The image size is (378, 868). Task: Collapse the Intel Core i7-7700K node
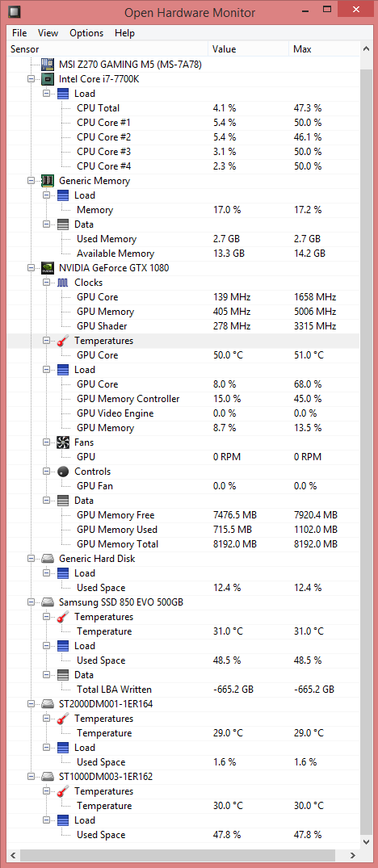pyautogui.click(x=31, y=79)
